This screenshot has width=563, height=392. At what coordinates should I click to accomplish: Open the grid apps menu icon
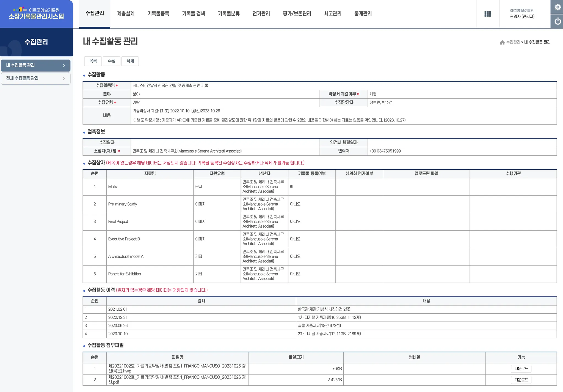[x=487, y=14]
